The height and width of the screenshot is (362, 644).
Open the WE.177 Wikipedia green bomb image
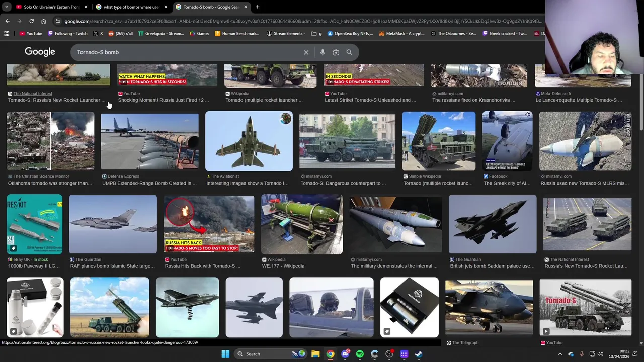click(302, 224)
